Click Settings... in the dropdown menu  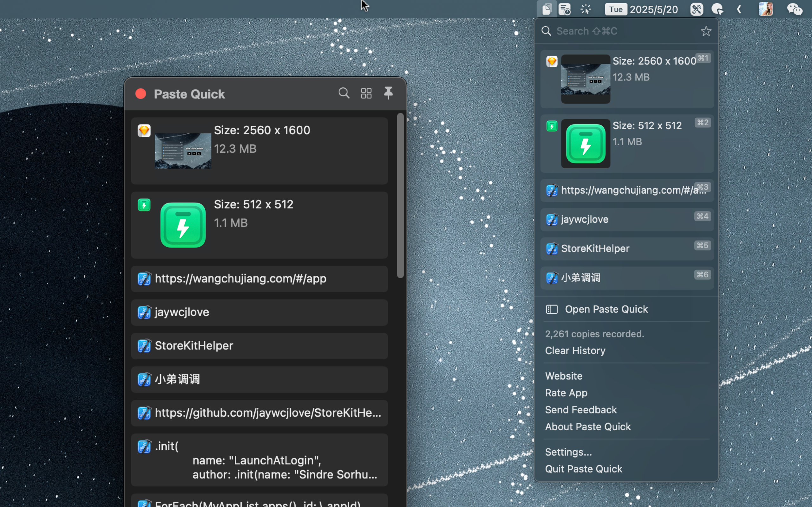568,452
